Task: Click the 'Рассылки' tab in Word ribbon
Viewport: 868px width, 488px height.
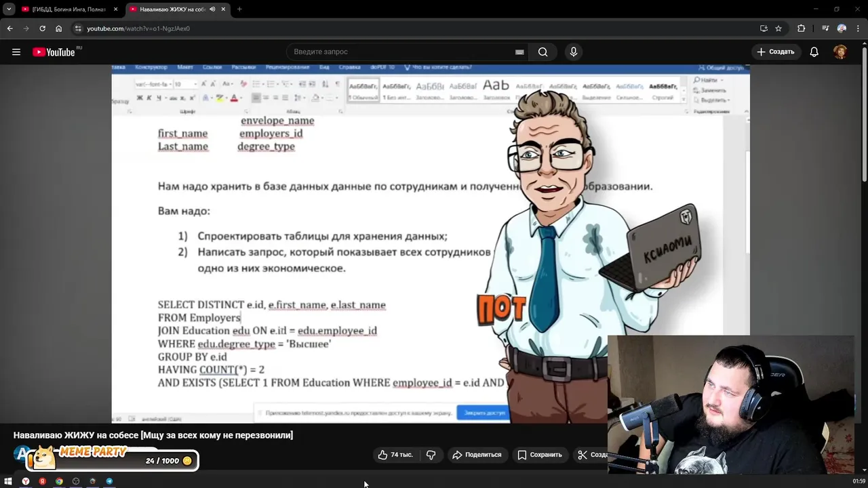Action: click(x=243, y=67)
